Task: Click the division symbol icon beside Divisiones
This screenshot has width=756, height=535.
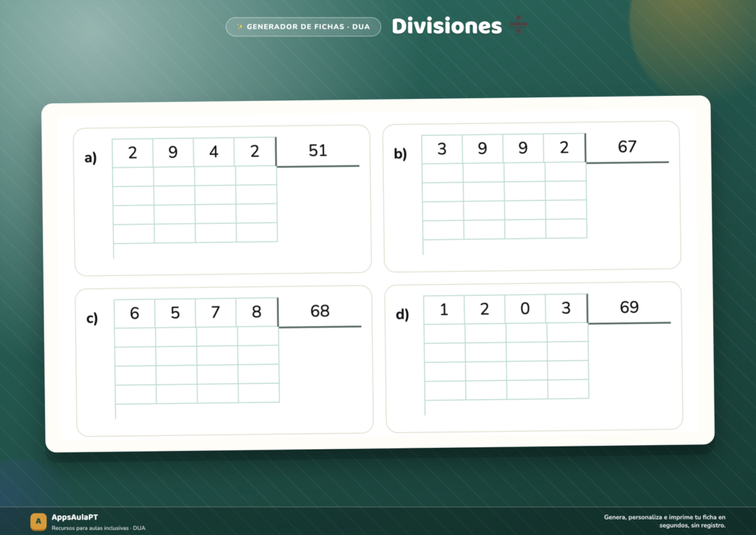Action: point(519,24)
